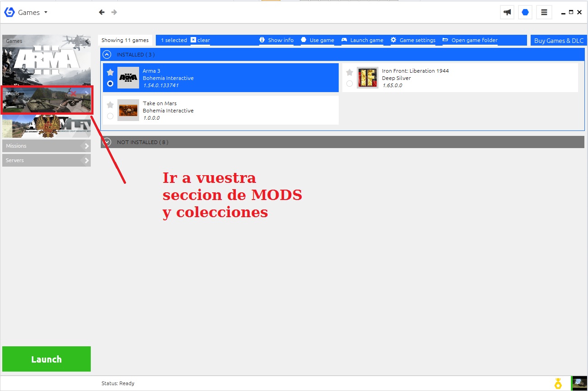
Task: Select the Arma 3 radio button
Action: [x=110, y=84]
